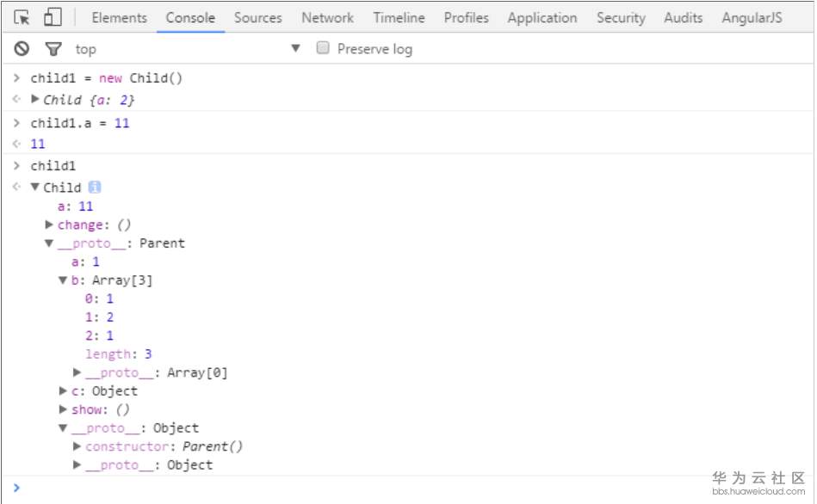Toggle the device toolbar icon
Screen dimensions: 817x504
click(x=52, y=17)
